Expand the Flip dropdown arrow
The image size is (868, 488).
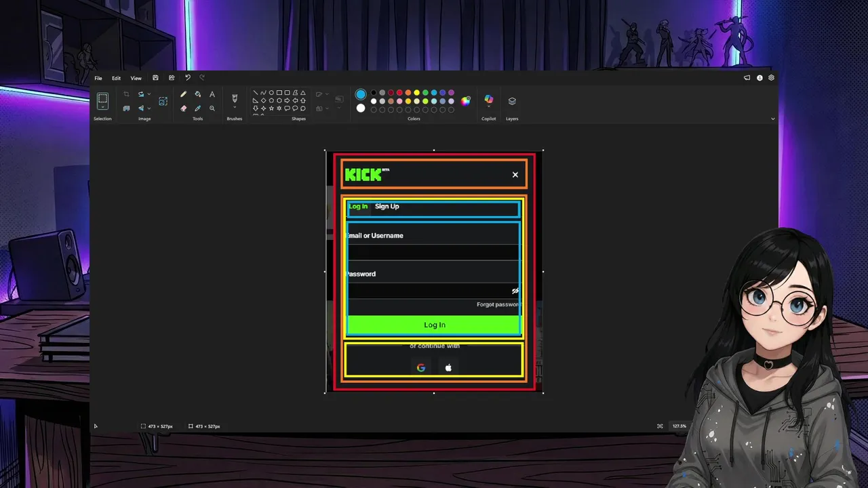click(x=149, y=108)
